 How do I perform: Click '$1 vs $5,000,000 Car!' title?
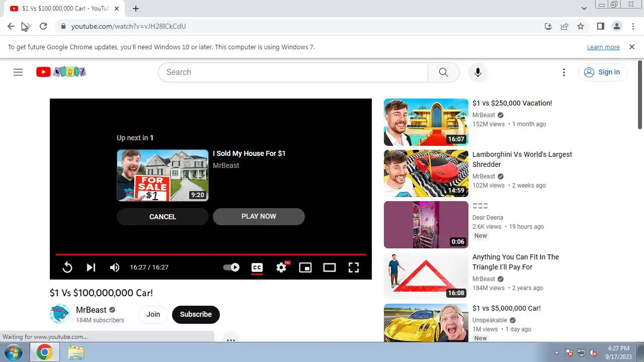pyautogui.click(x=507, y=308)
